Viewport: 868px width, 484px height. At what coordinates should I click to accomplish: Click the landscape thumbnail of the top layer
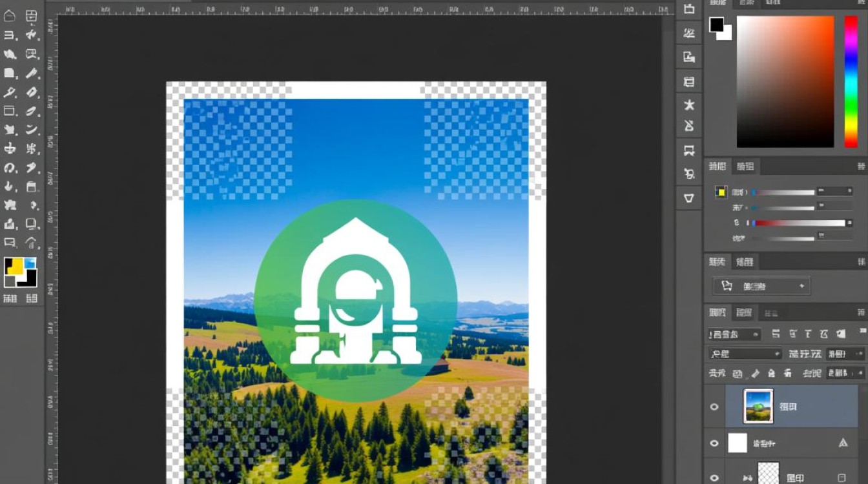click(758, 407)
